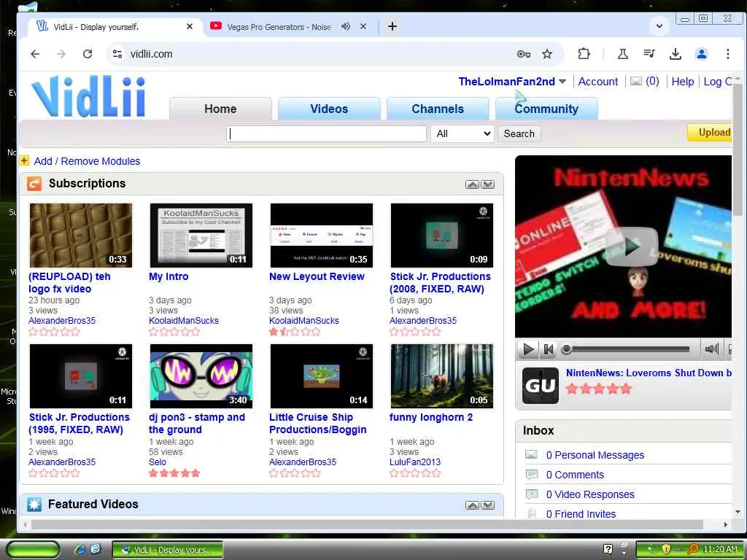Open the browser downloads icon
Image resolution: width=747 pixels, height=560 pixels.
(x=675, y=54)
